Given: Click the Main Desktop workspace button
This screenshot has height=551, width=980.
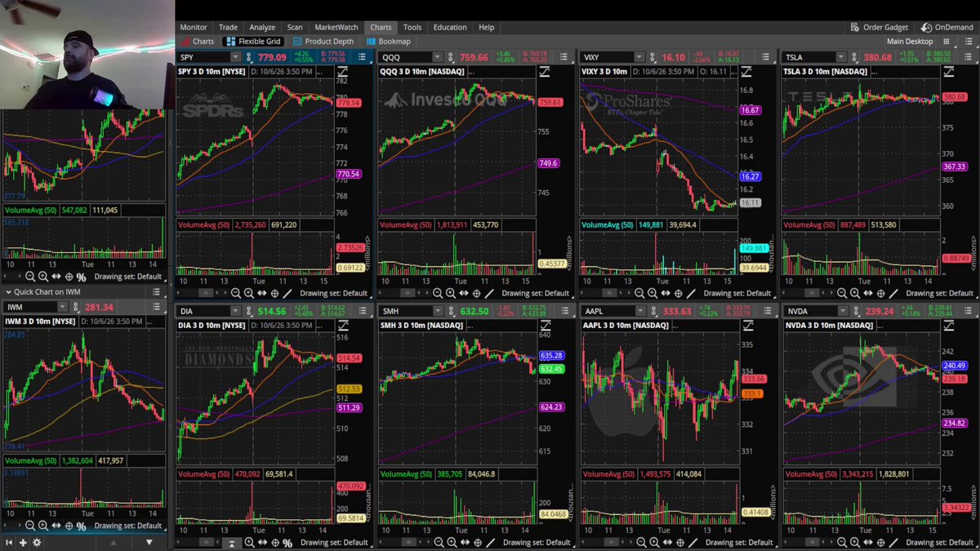Looking at the screenshot, I should pos(910,42).
